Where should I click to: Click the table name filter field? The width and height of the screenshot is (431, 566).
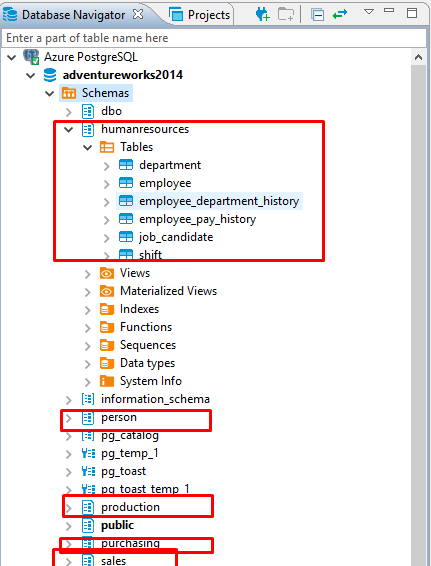pyautogui.click(x=214, y=38)
